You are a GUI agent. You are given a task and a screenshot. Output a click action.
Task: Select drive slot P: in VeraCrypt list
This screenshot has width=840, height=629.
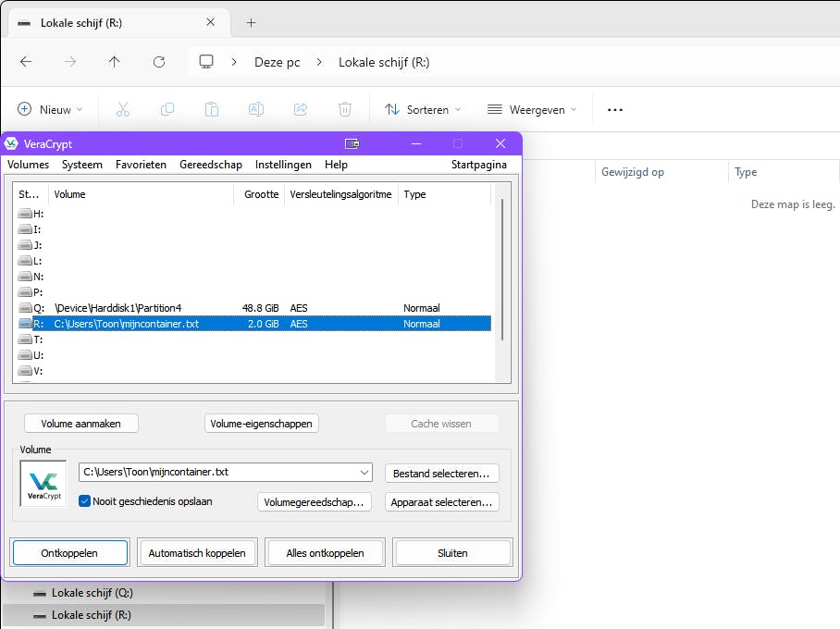click(31, 292)
